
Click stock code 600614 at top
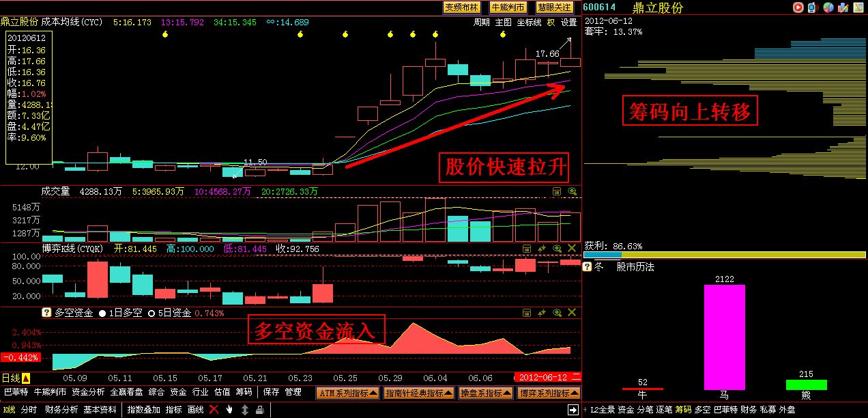point(601,8)
